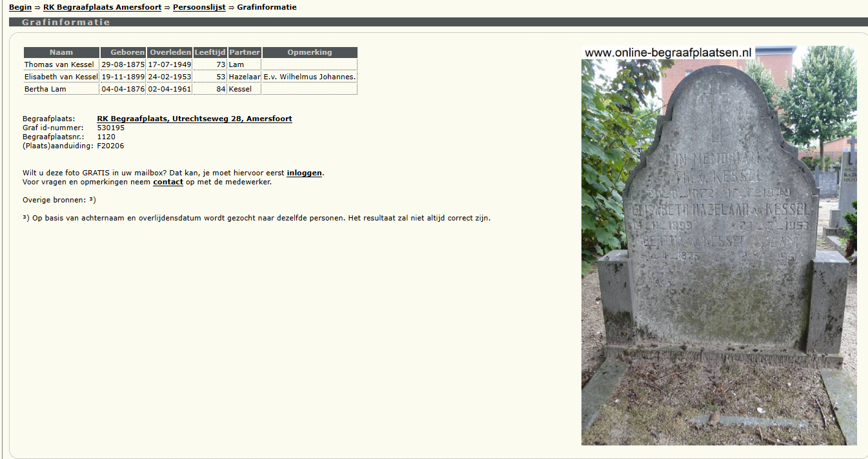
Task: Click the Graf id-nummer value 530195
Action: point(111,128)
